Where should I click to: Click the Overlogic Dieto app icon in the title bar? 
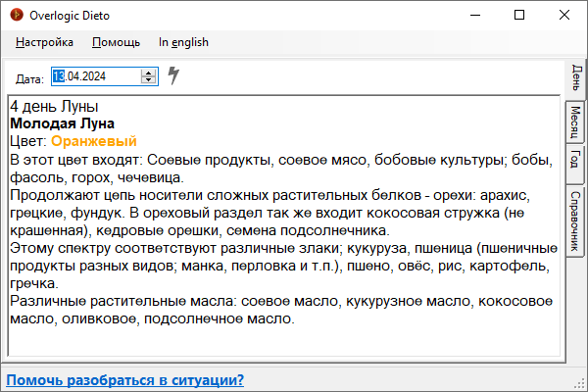coord(17,15)
